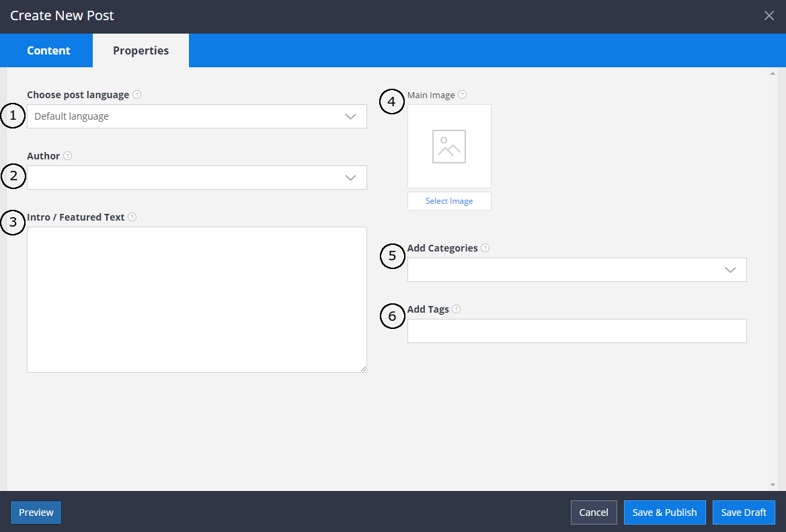Click the Save Draft button
This screenshot has height=532, width=786.
point(744,512)
